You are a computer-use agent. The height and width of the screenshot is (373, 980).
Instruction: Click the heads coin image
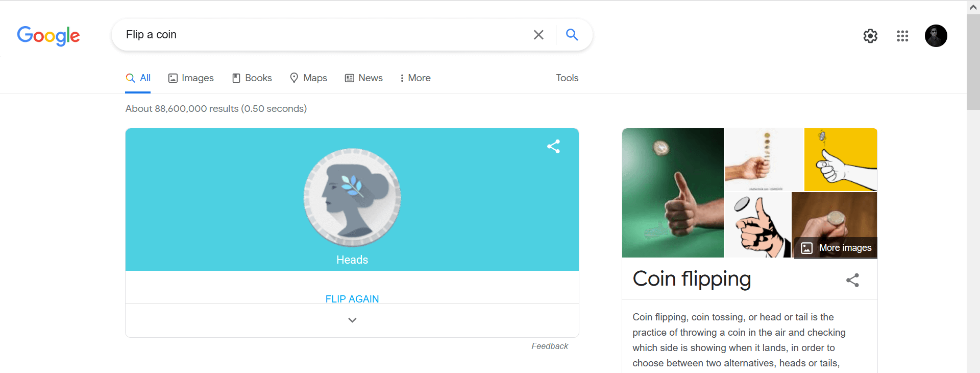coord(352,198)
